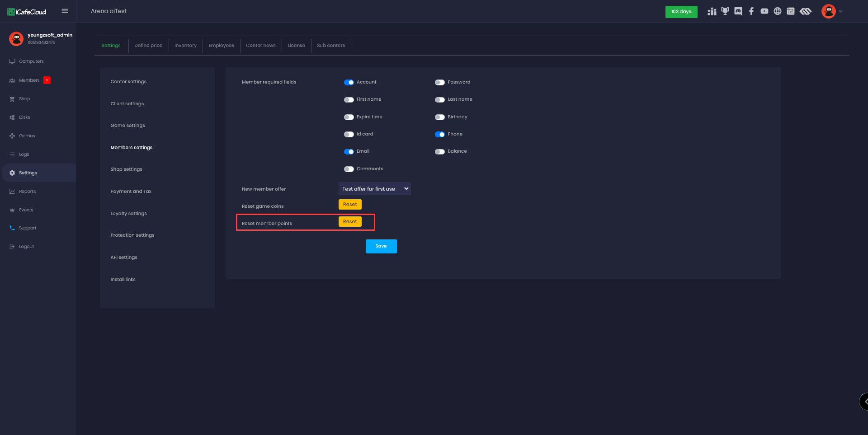
Task: Click the blue Save button
Action: click(381, 246)
